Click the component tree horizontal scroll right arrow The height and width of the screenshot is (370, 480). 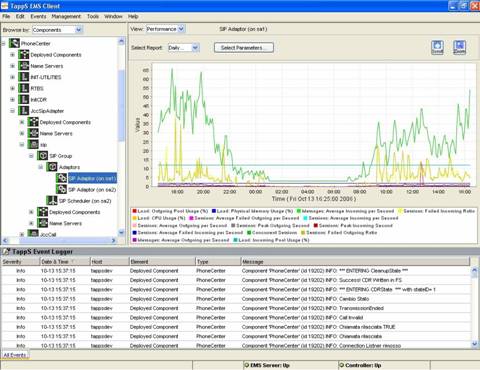point(114,240)
